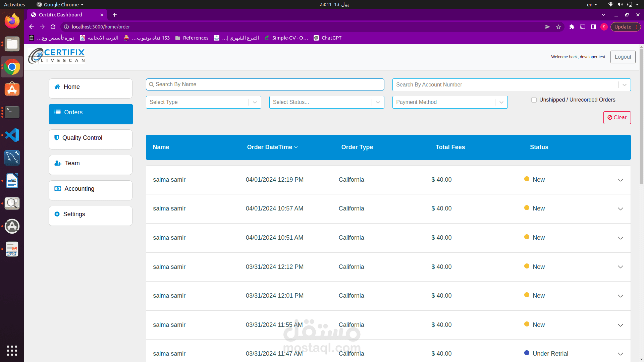Image resolution: width=644 pixels, height=362 pixels.
Task: Open the Files manager in dock
Action: pyautogui.click(x=12, y=44)
